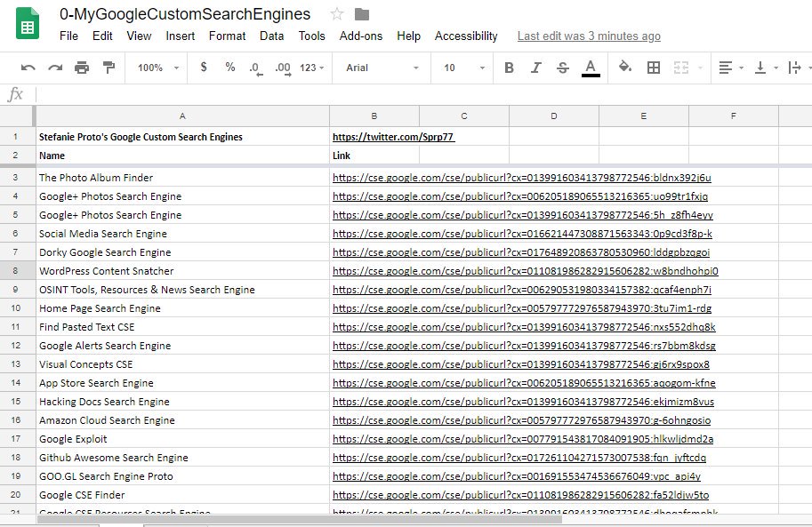
Task: Toggle italic formatting
Action: pos(536,68)
